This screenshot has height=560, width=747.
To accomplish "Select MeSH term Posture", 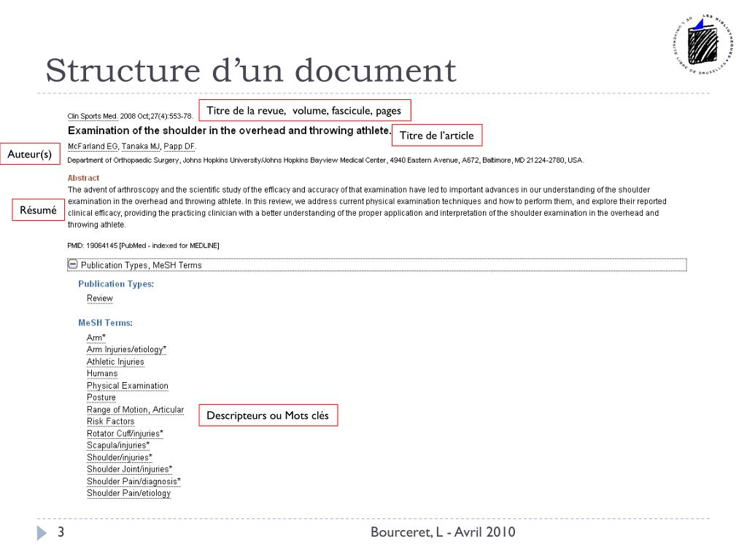I will point(101,397).
